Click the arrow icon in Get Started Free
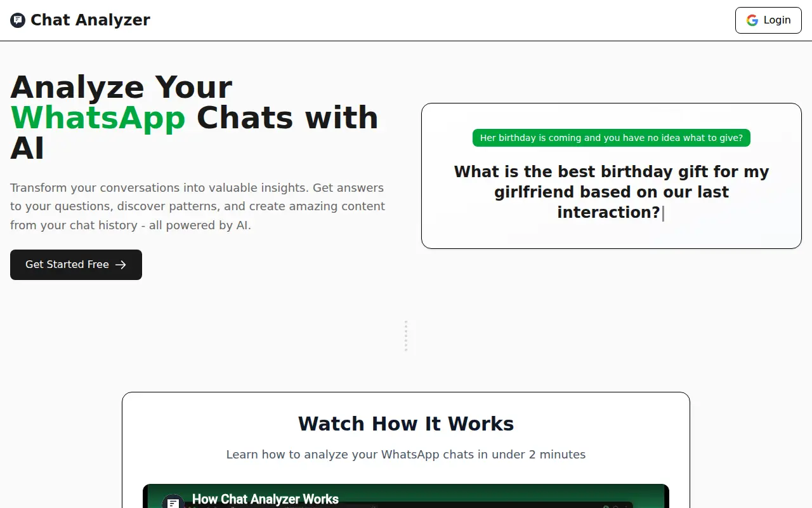 tap(121, 265)
